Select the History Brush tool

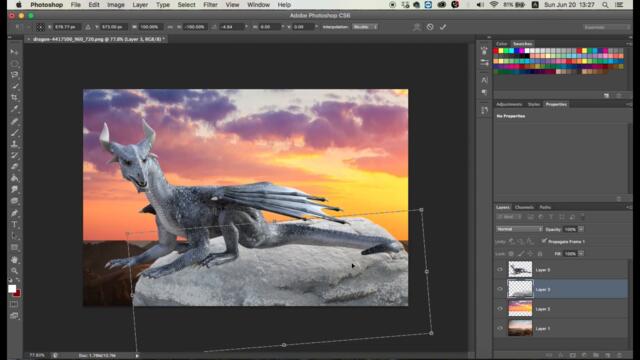[14, 156]
